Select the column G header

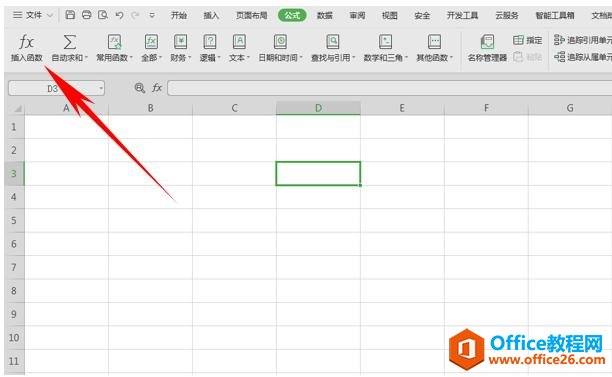click(x=570, y=108)
